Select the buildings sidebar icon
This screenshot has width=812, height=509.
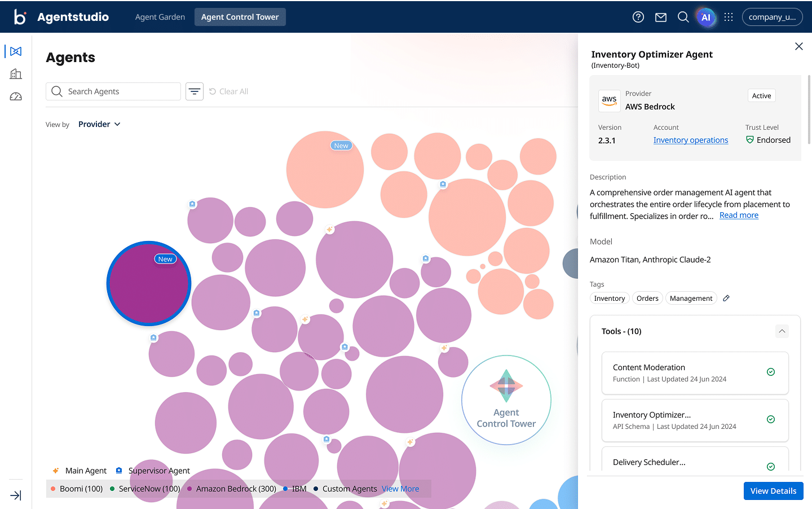pyautogui.click(x=16, y=74)
